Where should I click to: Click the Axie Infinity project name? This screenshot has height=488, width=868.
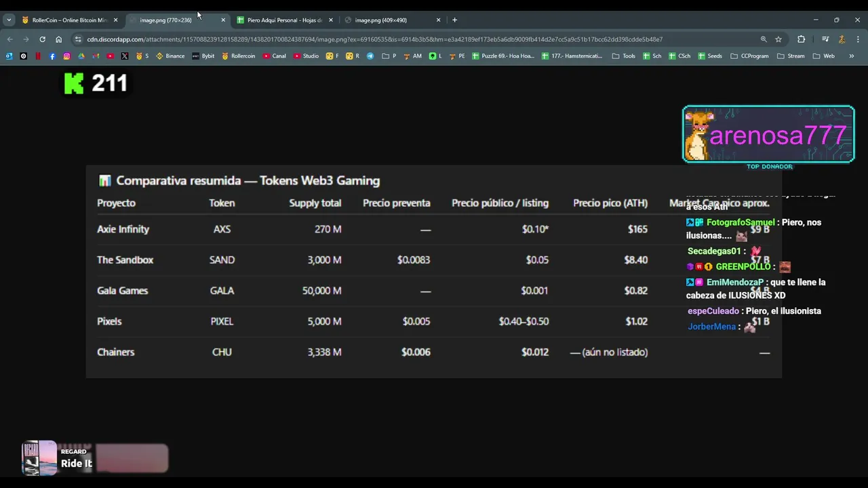tap(123, 229)
